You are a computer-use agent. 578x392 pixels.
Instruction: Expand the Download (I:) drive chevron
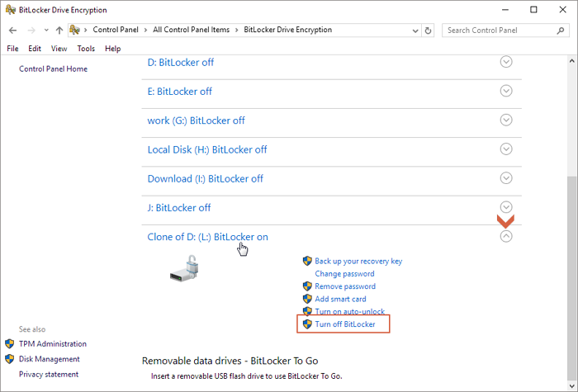tap(507, 177)
